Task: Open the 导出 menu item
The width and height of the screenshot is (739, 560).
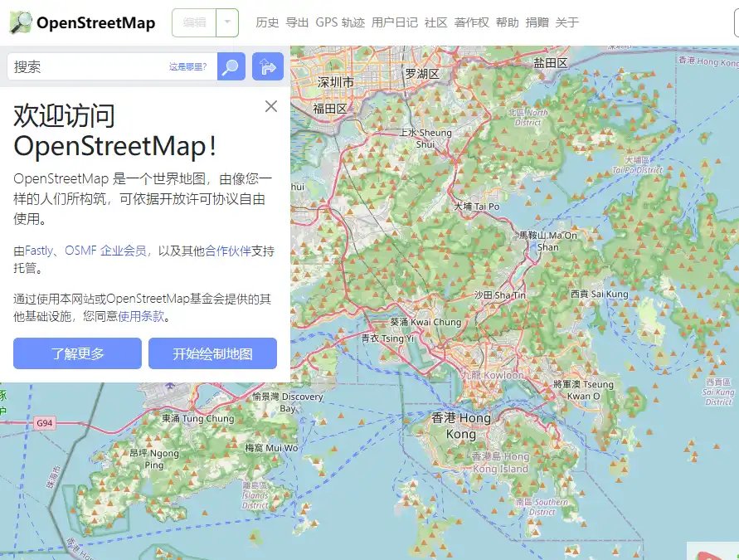Action: click(297, 22)
